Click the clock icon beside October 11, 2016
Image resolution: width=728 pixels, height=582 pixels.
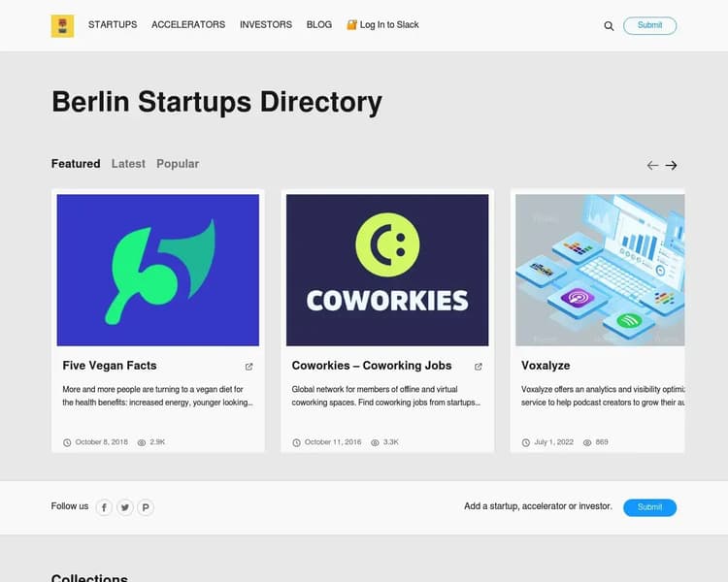coord(296,442)
